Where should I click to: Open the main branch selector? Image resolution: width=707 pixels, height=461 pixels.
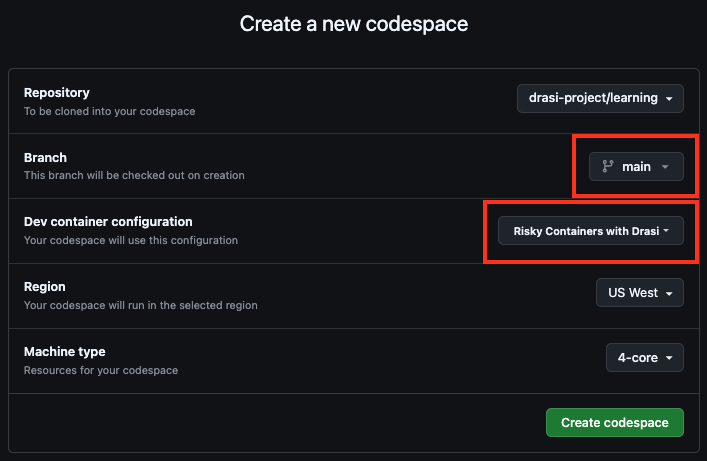click(x=636, y=167)
